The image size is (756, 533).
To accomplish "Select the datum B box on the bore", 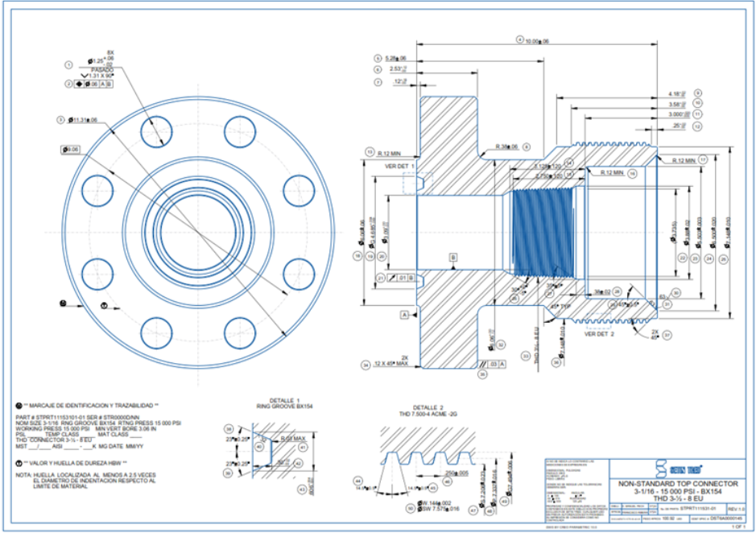I will click(453, 257).
